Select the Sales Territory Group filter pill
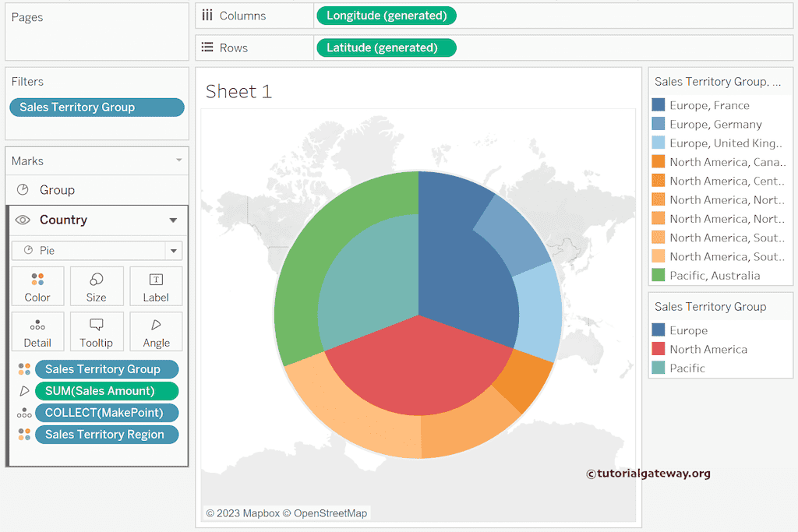This screenshot has width=798, height=532. point(97,107)
